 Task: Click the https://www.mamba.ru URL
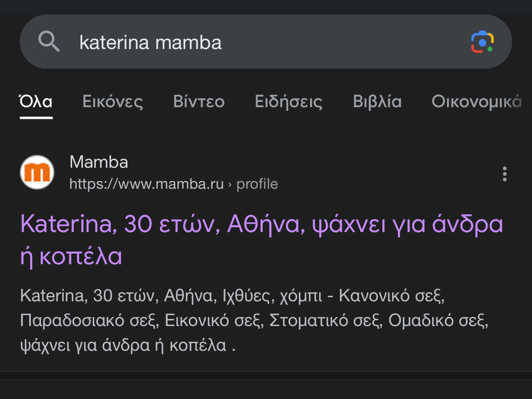(146, 184)
